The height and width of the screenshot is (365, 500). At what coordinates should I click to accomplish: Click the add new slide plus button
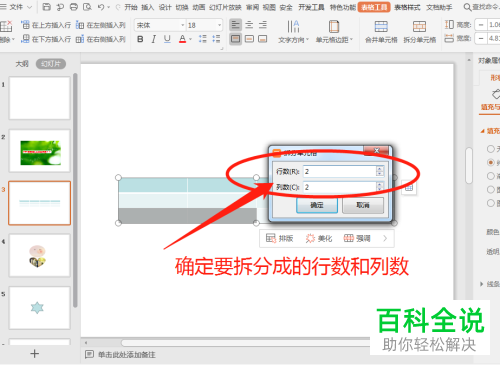click(x=35, y=354)
